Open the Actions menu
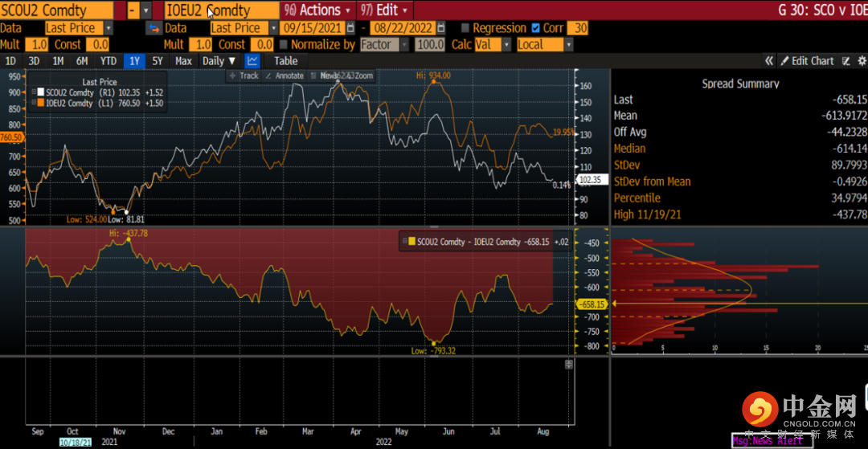 (x=319, y=10)
